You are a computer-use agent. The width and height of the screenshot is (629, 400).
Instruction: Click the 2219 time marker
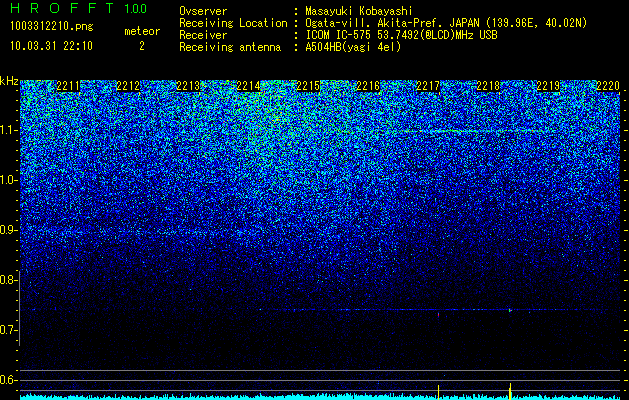coord(548,86)
